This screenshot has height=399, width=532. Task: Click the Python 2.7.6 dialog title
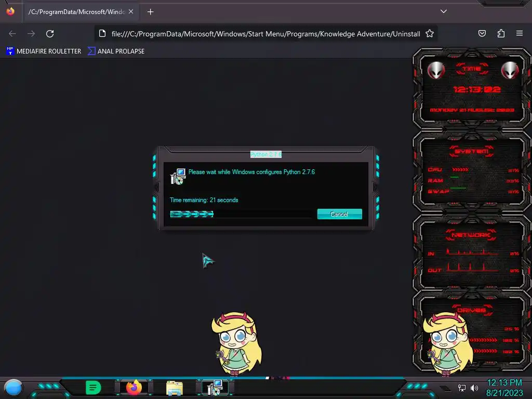265,154
